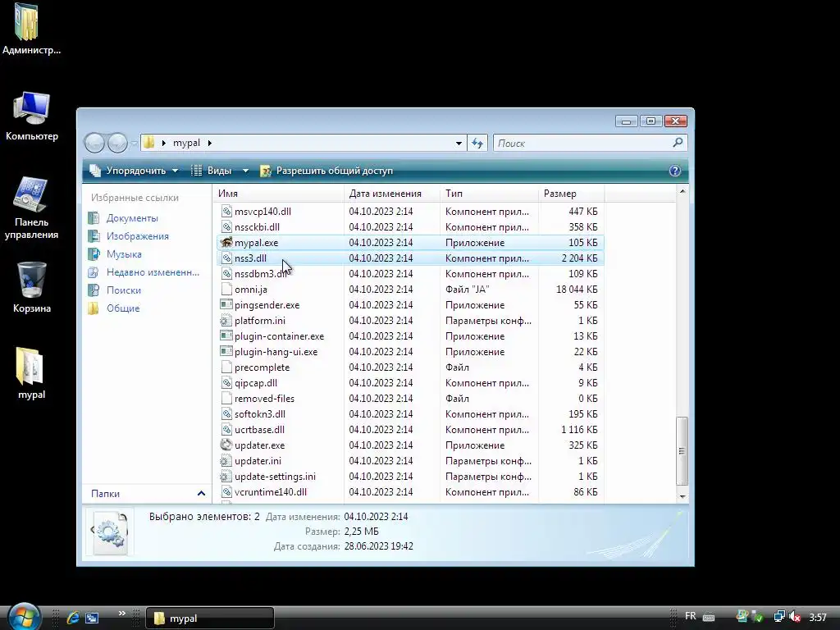Select softokn3.dll file
Image resolution: width=840 pixels, height=630 pixels.
pyautogui.click(x=260, y=414)
